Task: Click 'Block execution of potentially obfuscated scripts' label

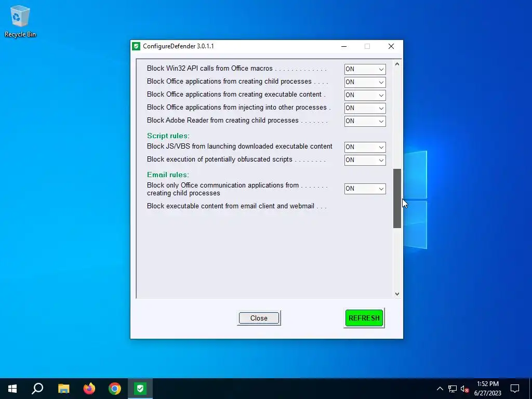Action: pos(220,159)
